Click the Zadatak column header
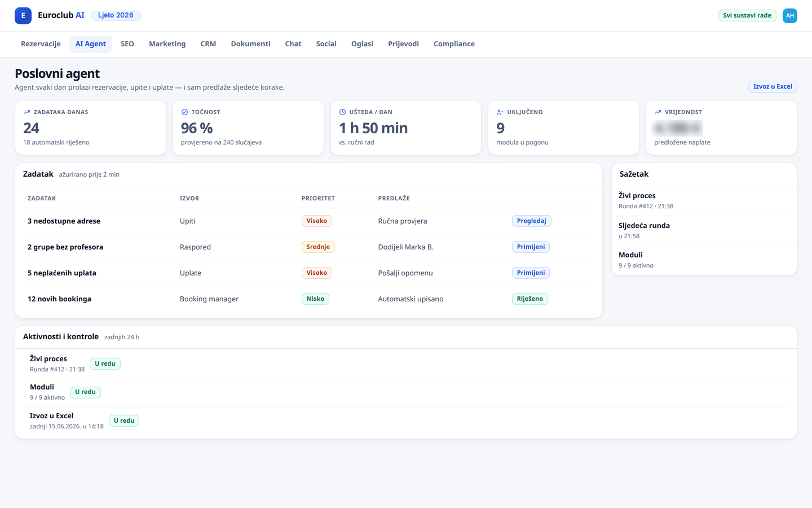Image resolution: width=812 pixels, height=508 pixels. tap(42, 199)
